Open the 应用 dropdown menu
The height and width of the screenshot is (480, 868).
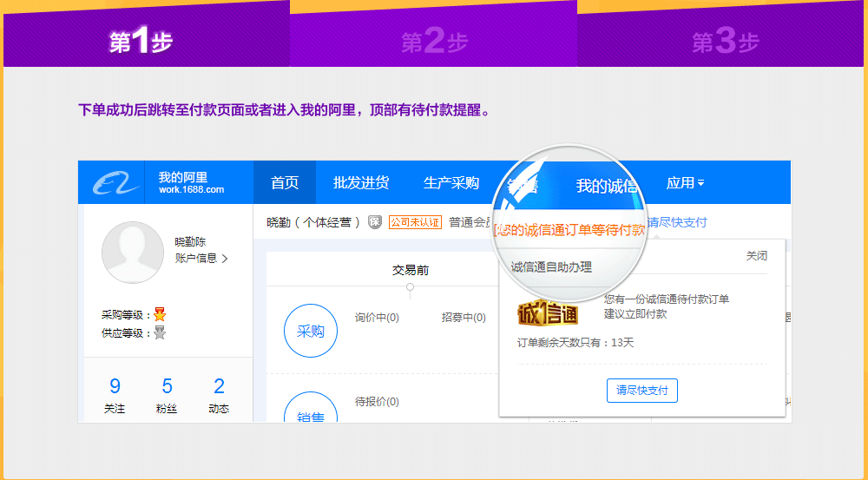click(x=685, y=183)
